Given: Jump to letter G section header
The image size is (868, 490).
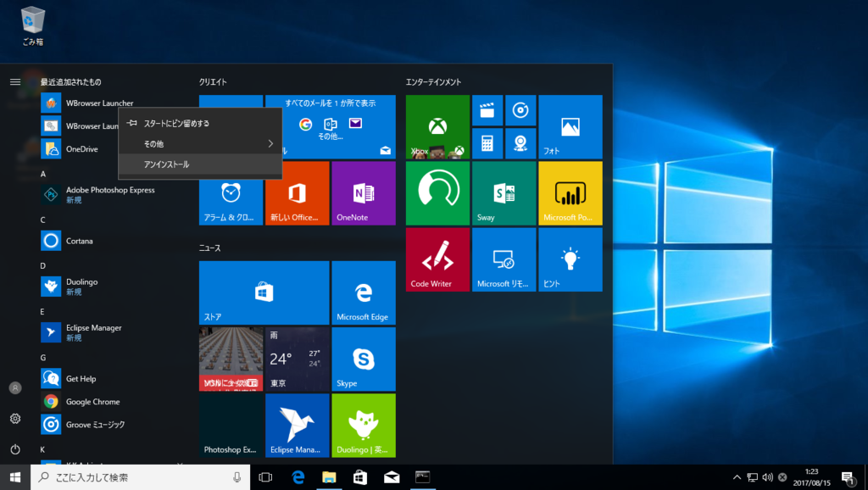Looking at the screenshot, I should [x=43, y=358].
